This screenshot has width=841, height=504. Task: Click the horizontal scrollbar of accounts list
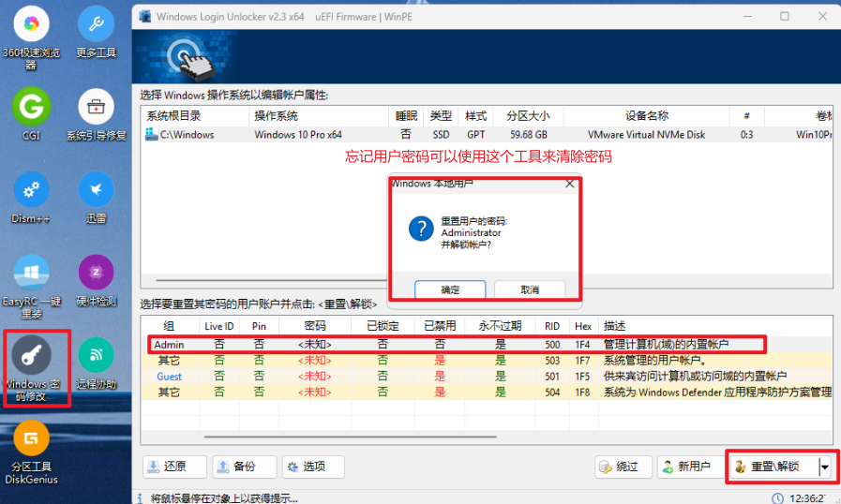pyautogui.click(x=351, y=437)
